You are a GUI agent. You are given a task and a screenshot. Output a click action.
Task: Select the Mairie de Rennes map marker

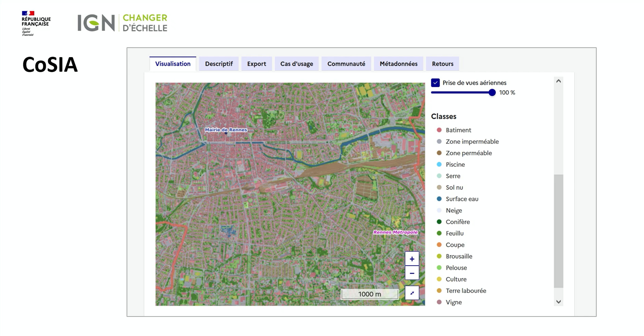tap(226, 133)
